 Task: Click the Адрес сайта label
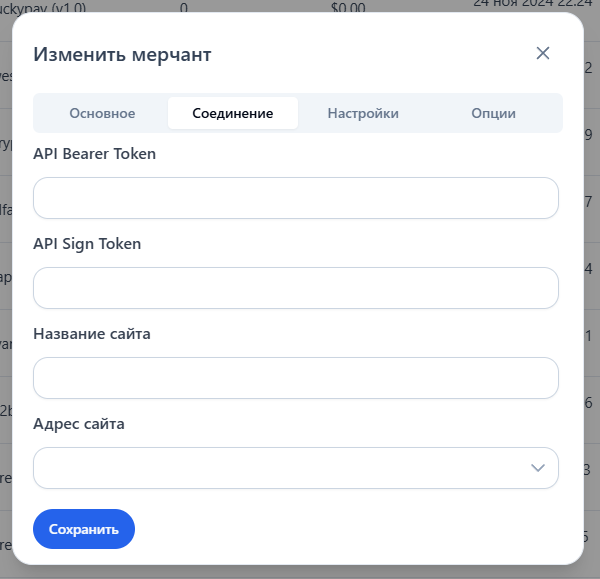click(x=79, y=424)
